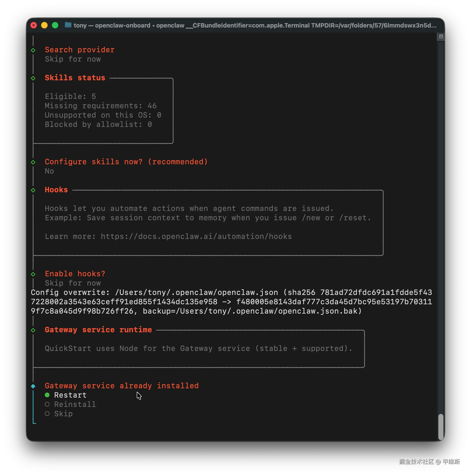
Task: Click the blue diamond beside Gateway service installed
Action: point(33,386)
